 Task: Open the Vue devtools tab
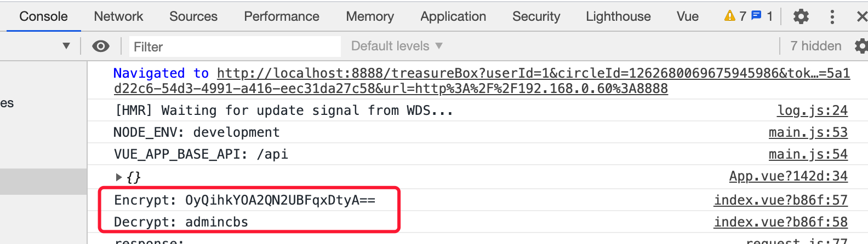687,16
